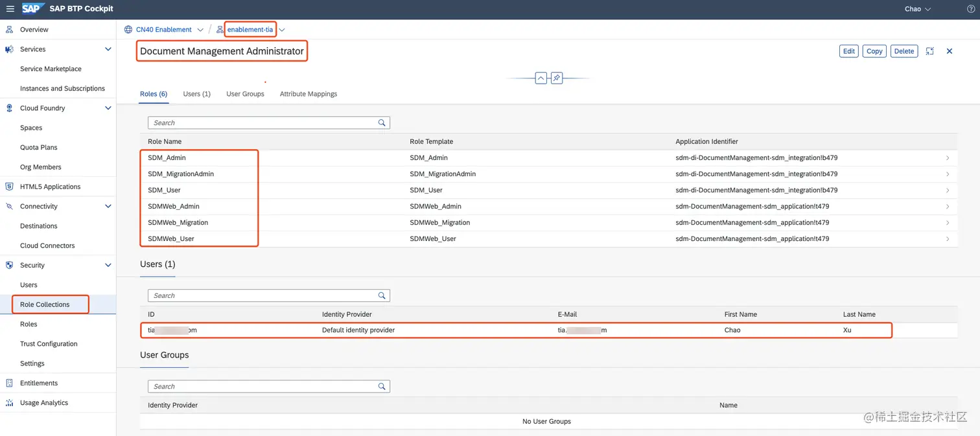This screenshot has width=980, height=436.
Task: Open SDM_MigrationAdmin row details arrow
Action: (x=948, y=174)
